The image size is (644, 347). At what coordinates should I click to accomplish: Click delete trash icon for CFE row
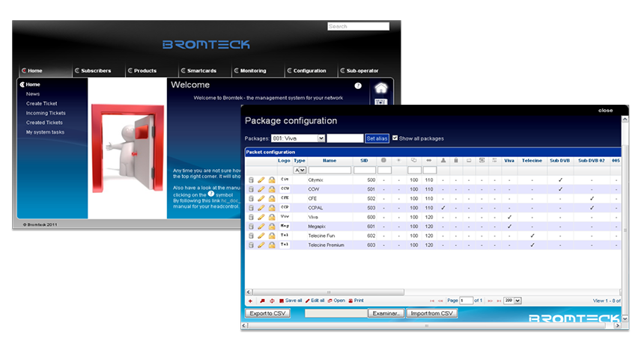tap(251, 198)
